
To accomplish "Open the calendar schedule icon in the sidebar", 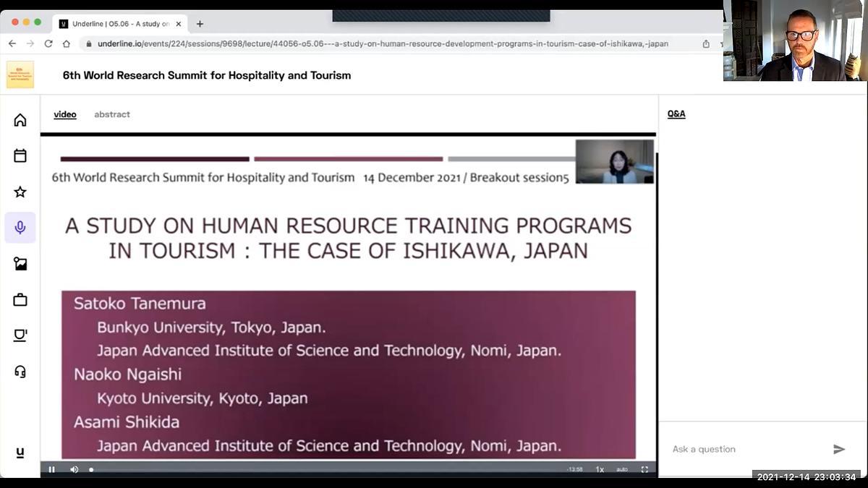I will tap(20, 155).
